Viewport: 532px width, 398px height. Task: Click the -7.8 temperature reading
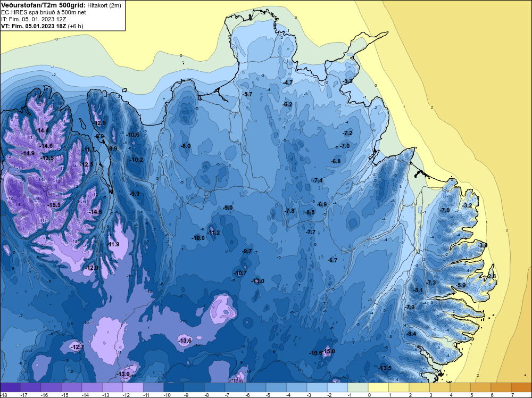tap(289, 211)
